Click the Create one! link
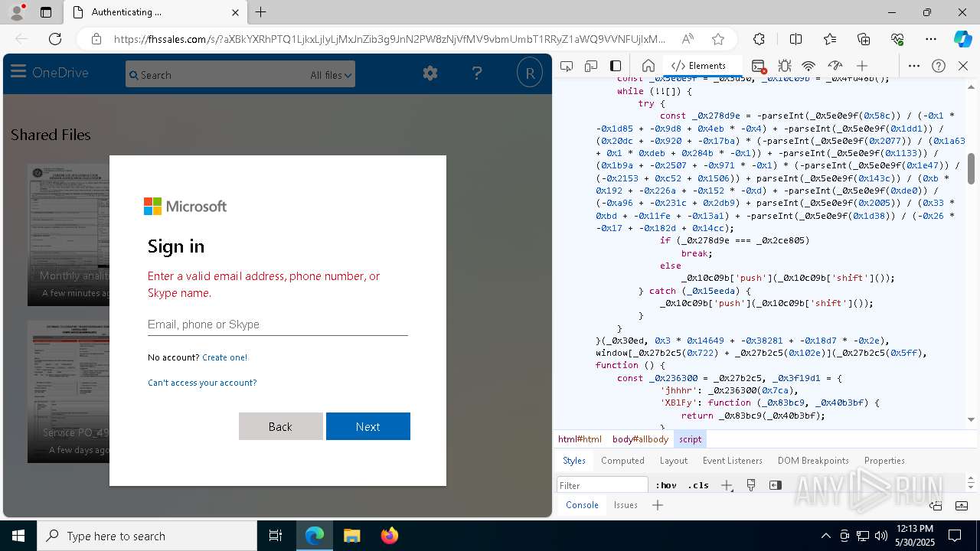The image size is (980, 551). click(224, 357)
